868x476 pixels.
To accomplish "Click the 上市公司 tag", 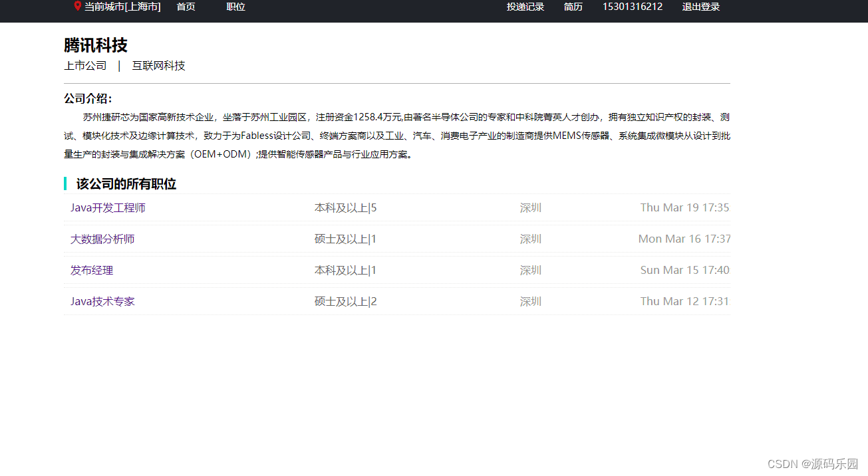I will (x=85, y=65).
